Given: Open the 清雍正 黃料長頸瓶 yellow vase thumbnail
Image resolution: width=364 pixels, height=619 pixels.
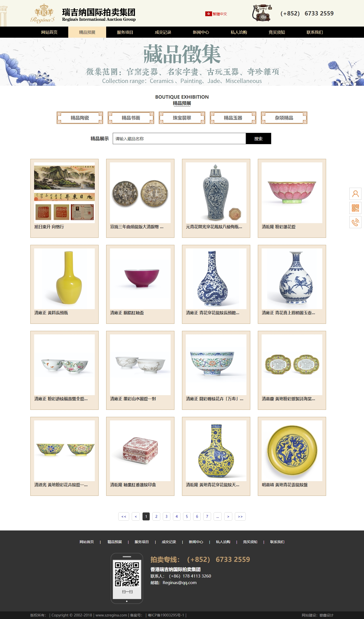Looking at the screenshot, I should pyautogui.click(x=64, y=279).
